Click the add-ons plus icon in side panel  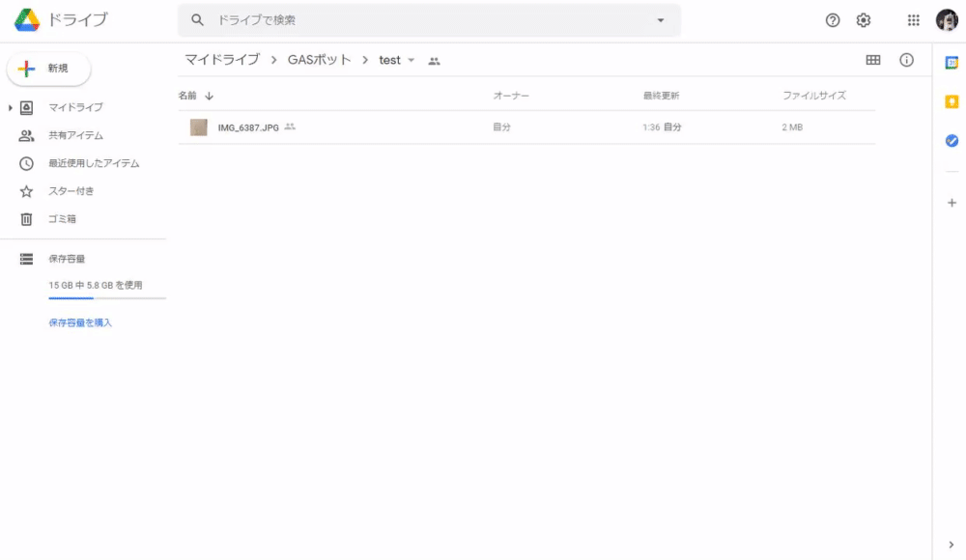(x=952, y=203)
